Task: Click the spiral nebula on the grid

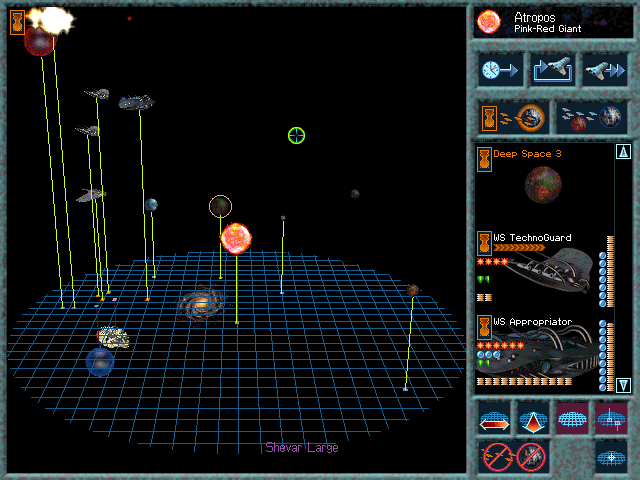Action: point(200,304)
